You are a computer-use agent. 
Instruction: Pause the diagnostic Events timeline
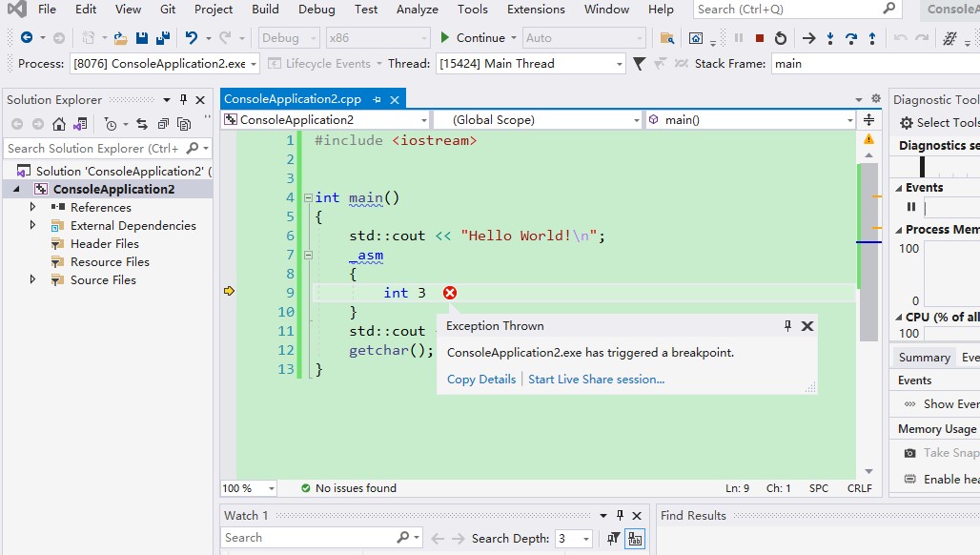click(911, 207)
